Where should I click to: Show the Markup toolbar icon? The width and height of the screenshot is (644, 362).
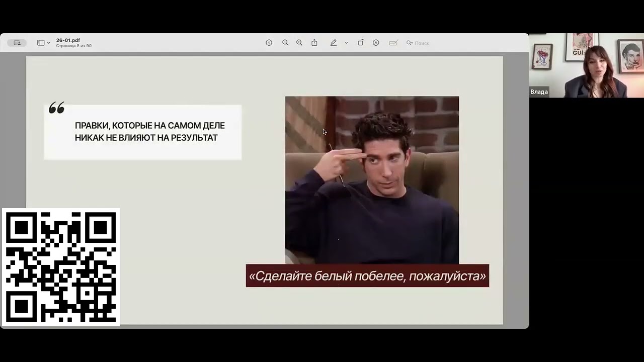click(x=376, y=43)
